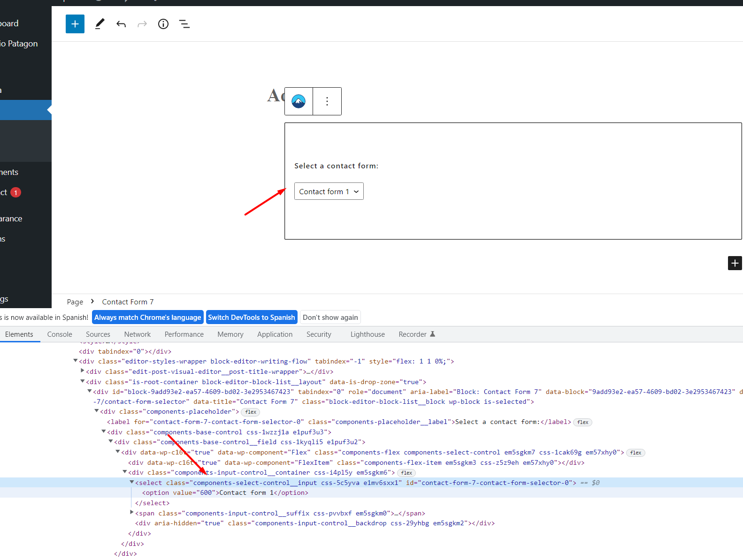Collapse the is-root-container div node
The image size is (743, 560).
click(83, 381)
